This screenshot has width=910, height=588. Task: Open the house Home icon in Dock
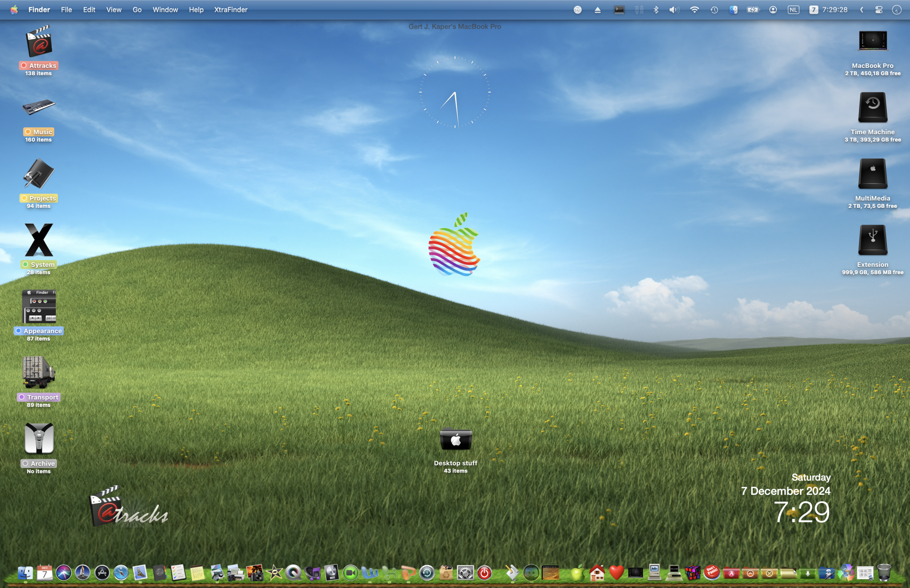[x=597, y=573]
